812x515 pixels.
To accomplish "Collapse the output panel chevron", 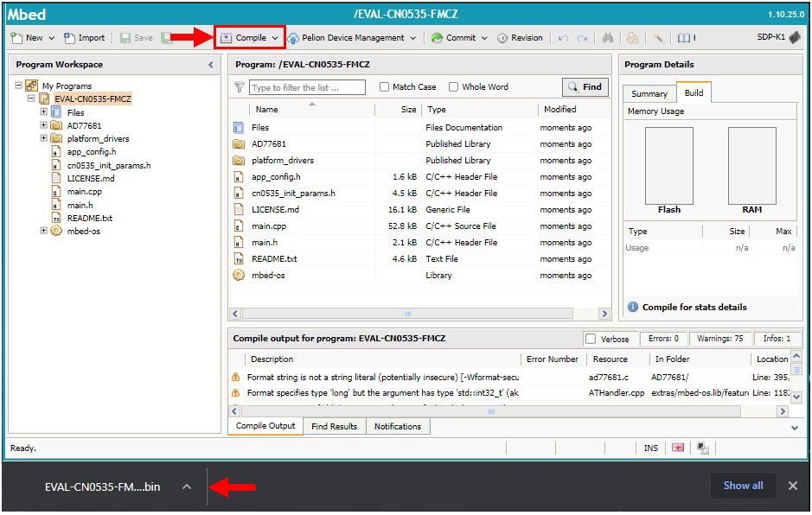I will pyautogui.click(x=795, y=428).
